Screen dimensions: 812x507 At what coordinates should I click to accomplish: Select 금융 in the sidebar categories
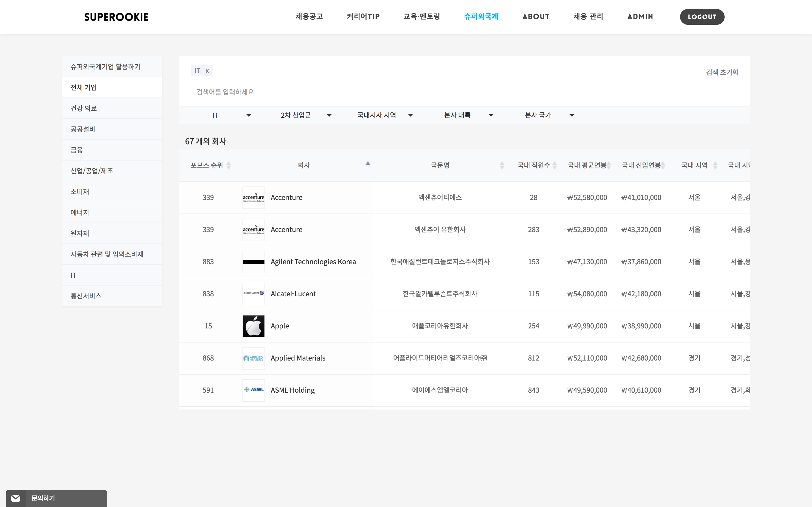[x=77, y=150]
